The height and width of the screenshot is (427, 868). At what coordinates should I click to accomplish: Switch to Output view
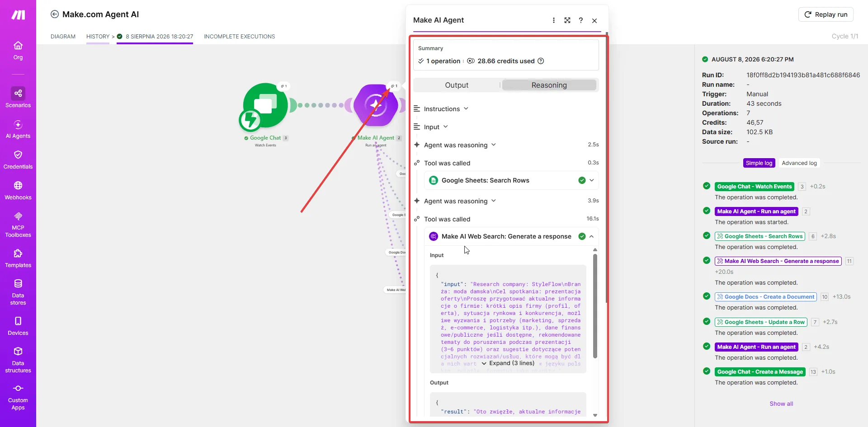[x=457, y=85]
